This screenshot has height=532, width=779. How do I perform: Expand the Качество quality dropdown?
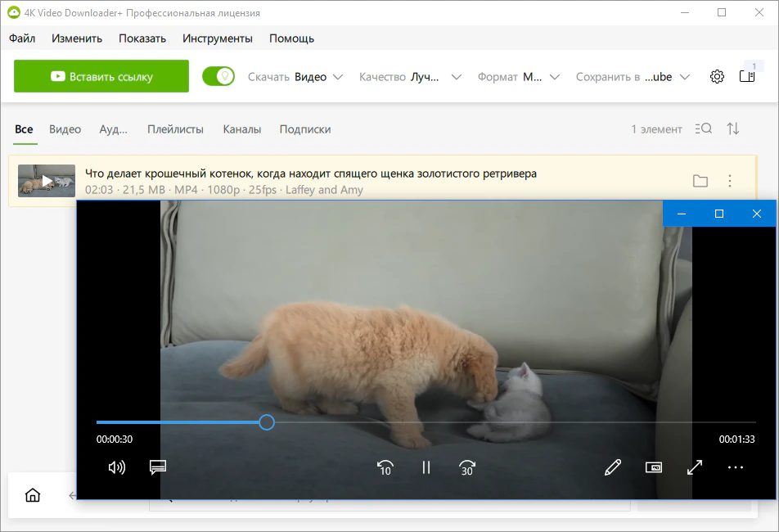click(x=411, y=77)
